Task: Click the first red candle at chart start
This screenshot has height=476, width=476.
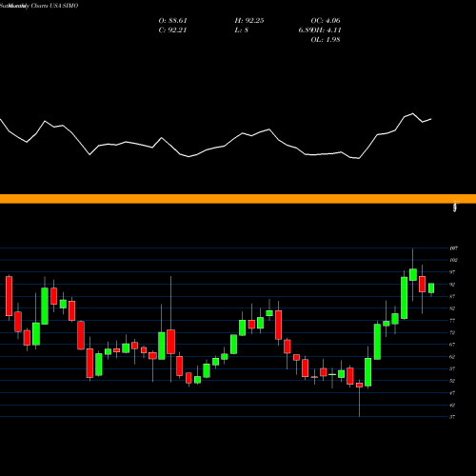Action: point(9,296)
